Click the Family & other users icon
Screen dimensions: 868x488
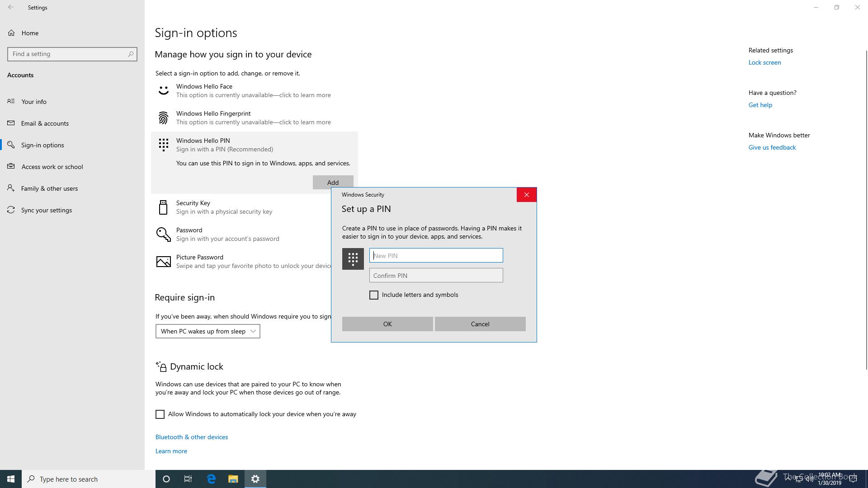point(11,188)
